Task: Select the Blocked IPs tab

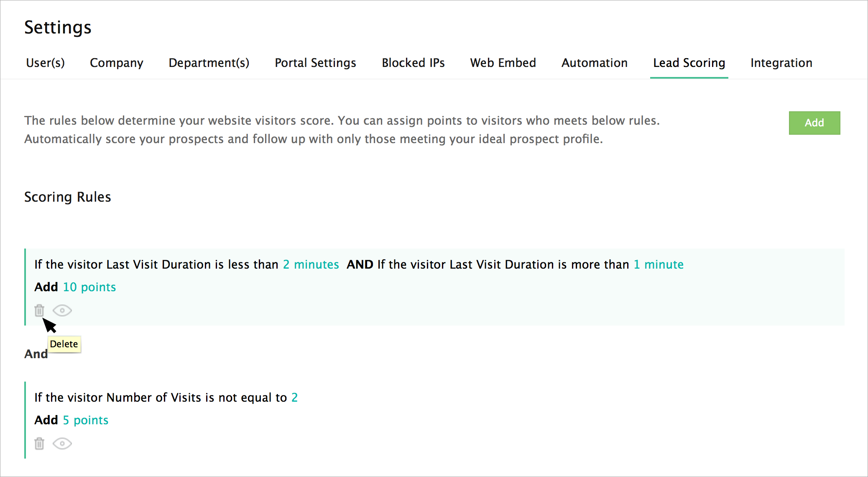Action: (413, 63)
